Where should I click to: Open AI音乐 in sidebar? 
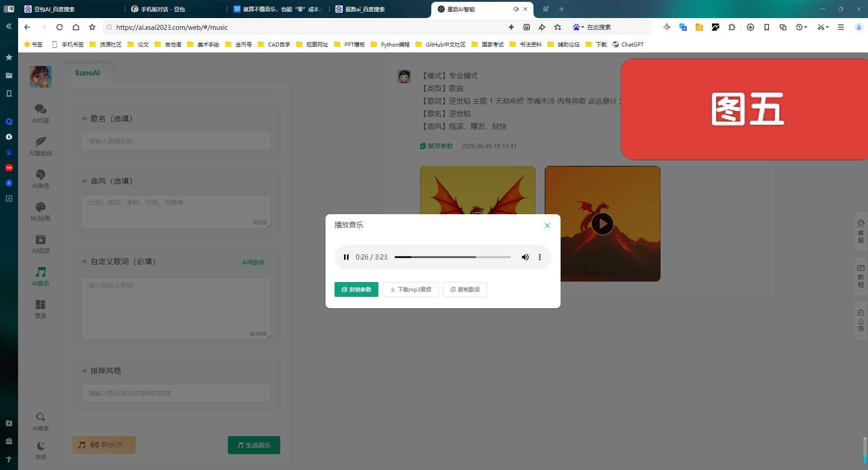click(x=41, y=276)
